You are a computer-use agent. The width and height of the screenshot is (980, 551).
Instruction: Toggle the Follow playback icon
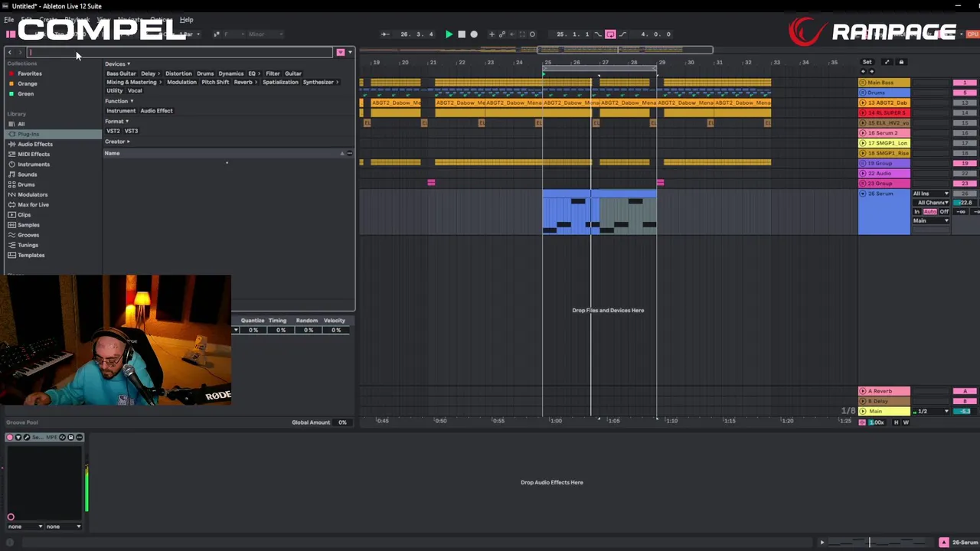tap(384, 34)
